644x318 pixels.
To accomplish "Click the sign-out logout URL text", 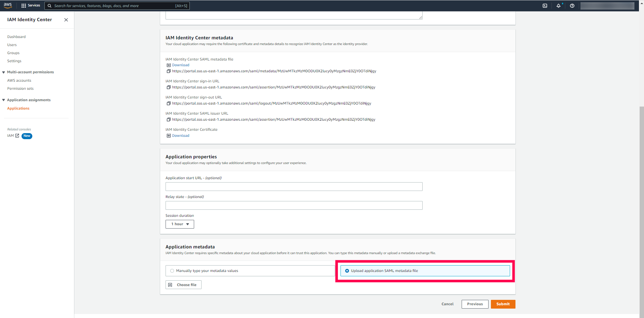I will 272,104.
